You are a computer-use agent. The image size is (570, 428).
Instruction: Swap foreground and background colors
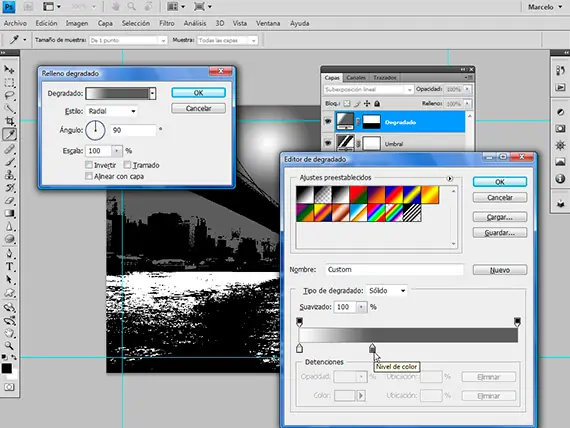(14, 357)
